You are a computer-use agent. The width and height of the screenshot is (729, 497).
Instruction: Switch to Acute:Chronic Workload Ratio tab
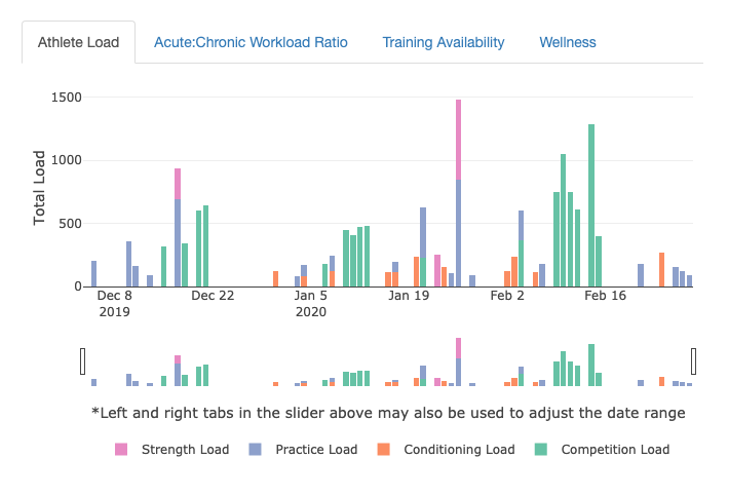[251, 42]
